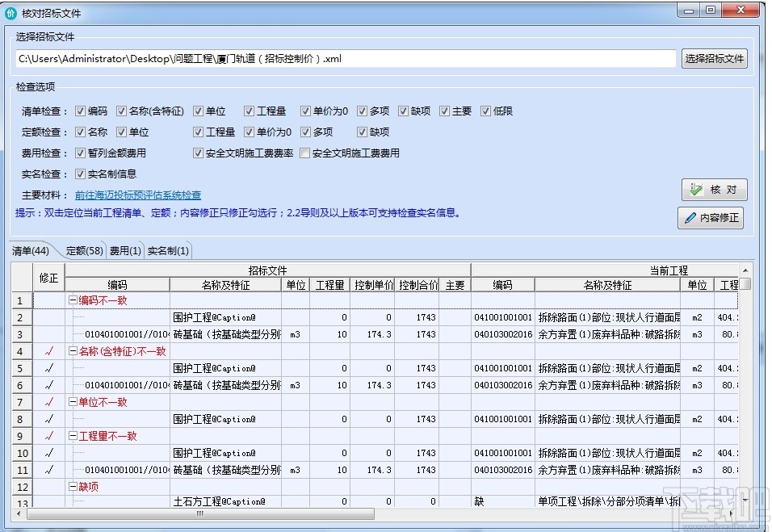Collapse the 工程量不一致 tree group
This screenshot has width=772, height=532.
click(72, 435)
